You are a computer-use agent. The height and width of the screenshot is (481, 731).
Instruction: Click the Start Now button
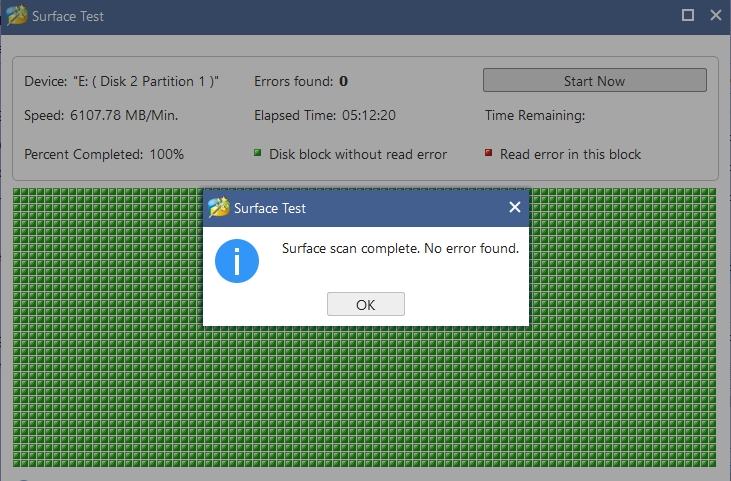coord(595,81)
